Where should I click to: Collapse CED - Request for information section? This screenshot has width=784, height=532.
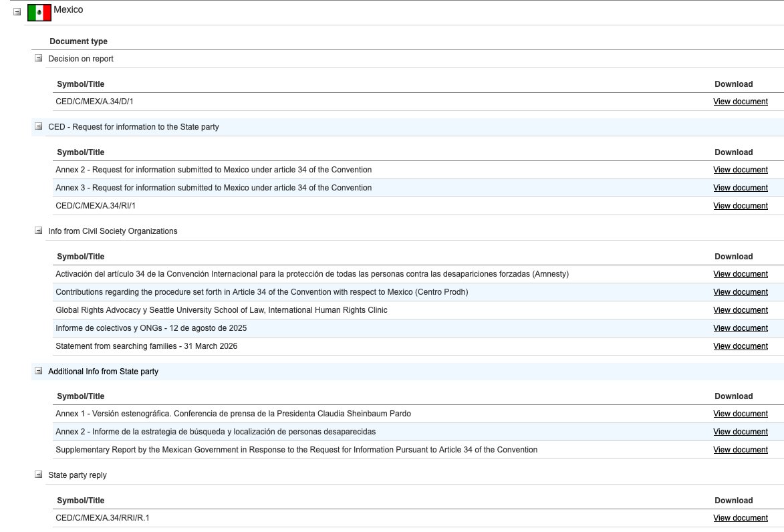tap(39, 126)
